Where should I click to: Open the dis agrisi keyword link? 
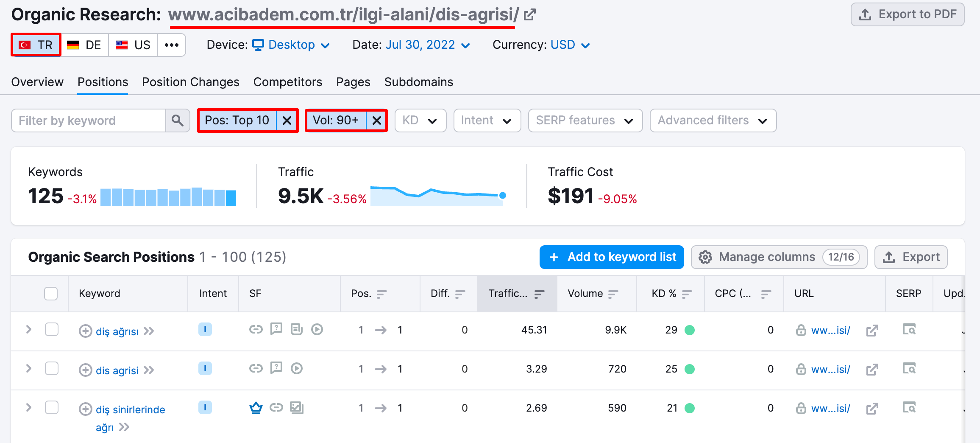click(x=117, y=370)
